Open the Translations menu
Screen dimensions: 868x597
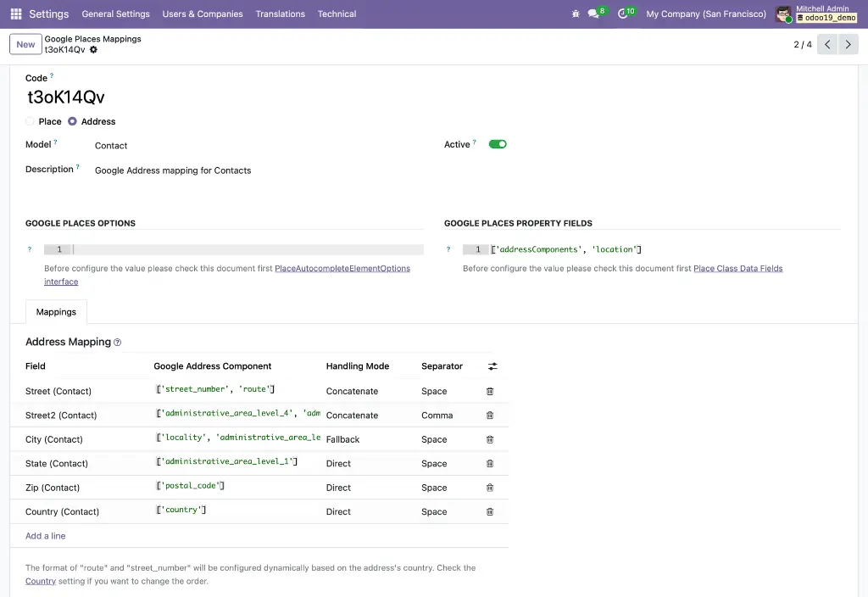click(280, 14)
